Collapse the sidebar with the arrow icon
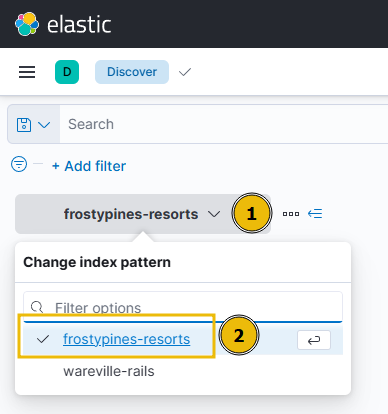This screenshot has width=388, height=414. [315, 214]
